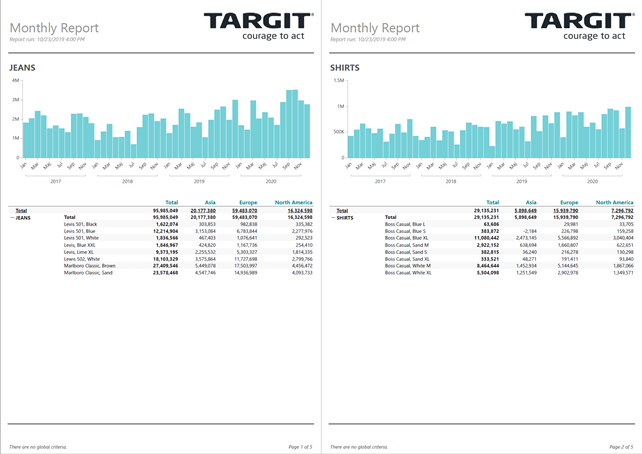The image size is (642, 454).
Task: Click 'Monthly Report' title on page 2
Action: coord(375,28)
